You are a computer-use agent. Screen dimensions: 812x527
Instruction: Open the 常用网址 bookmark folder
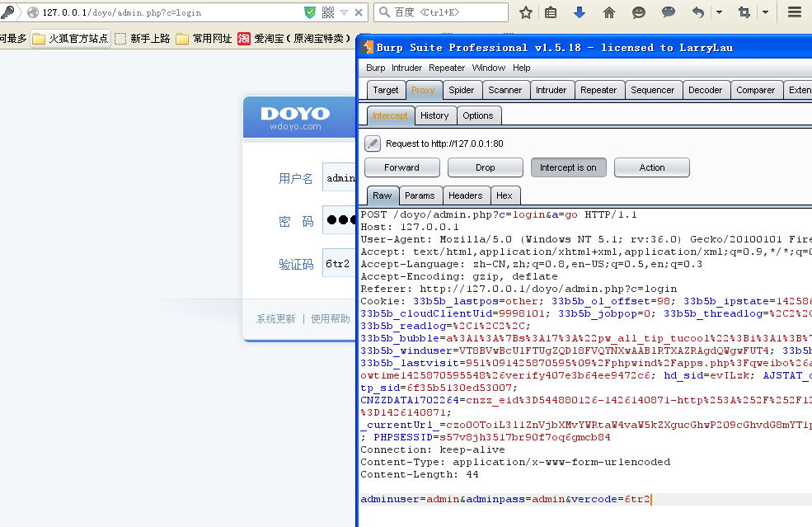pyautogui.click(x=204, y=38)
